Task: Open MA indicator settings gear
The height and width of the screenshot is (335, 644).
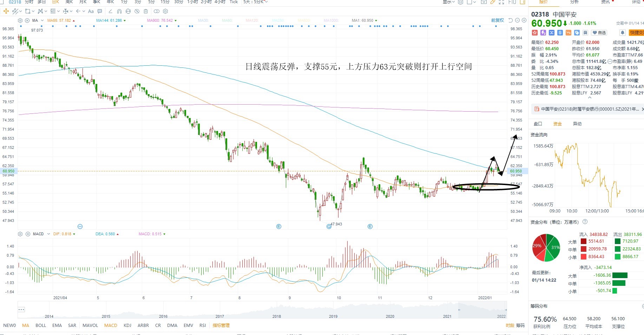Action: pyautogui.click(x=20, y=20)
